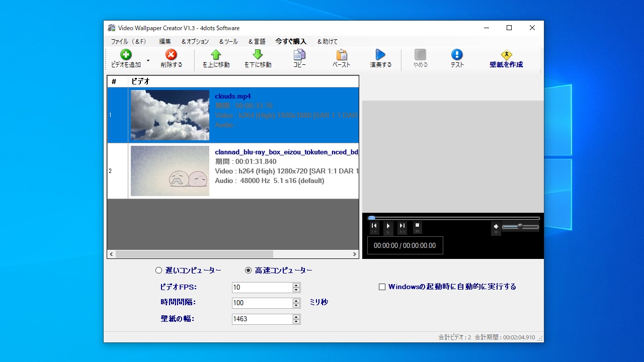Decrease 時間間隔 with down spinner

coord(296,306)
